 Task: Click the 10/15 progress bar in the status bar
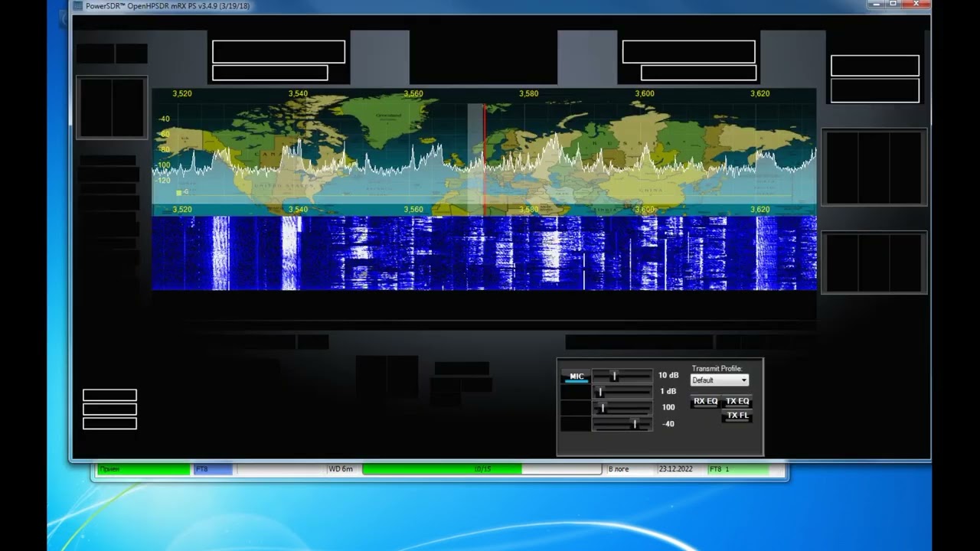pos(482,469)
